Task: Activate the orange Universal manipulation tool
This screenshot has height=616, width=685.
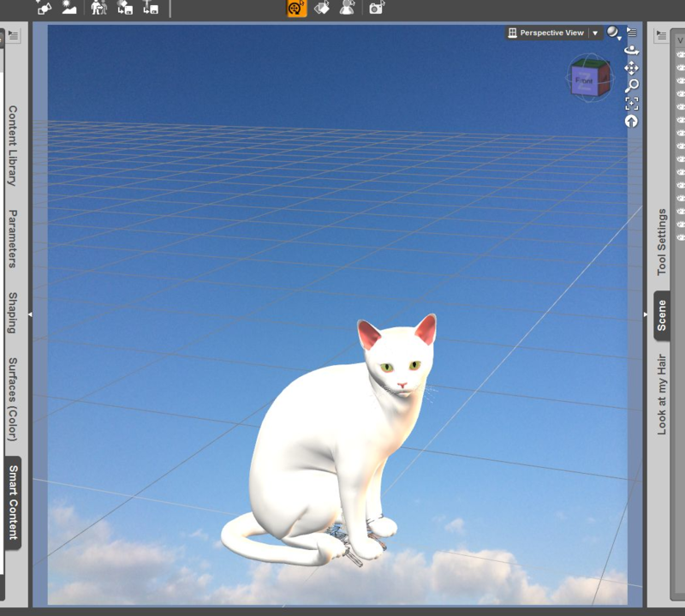Action: point(296,8)
